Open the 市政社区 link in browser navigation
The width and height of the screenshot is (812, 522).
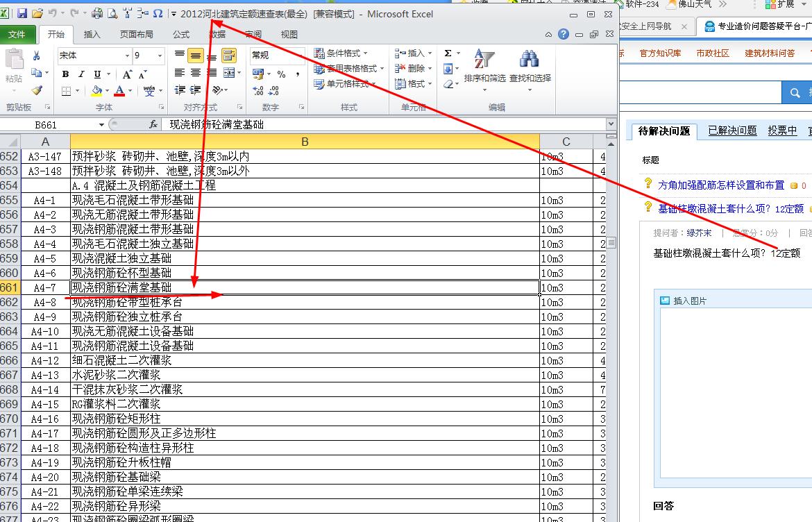point(713,53)
